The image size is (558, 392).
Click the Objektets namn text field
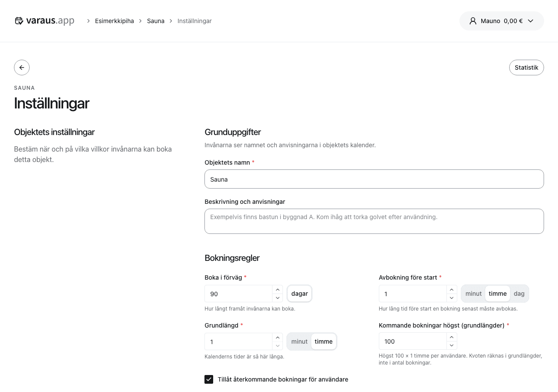point(374,179)
